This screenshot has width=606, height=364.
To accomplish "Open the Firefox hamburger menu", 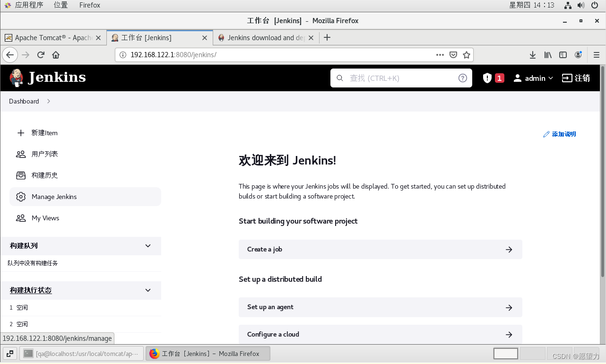I will point(596,55).
